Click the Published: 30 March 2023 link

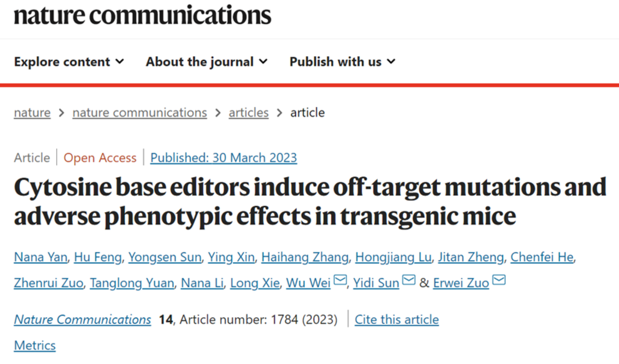point(224,158)
